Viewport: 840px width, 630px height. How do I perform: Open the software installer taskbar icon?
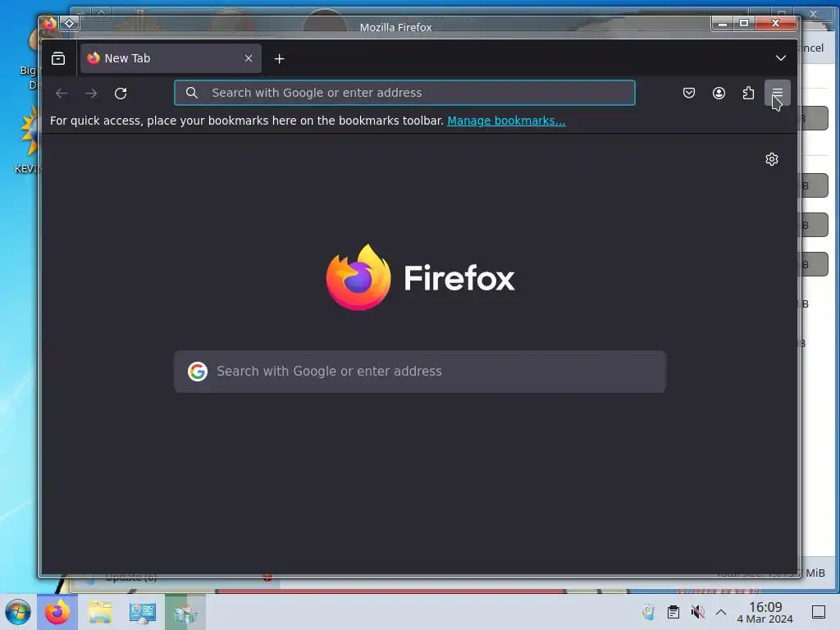point(185,612)
